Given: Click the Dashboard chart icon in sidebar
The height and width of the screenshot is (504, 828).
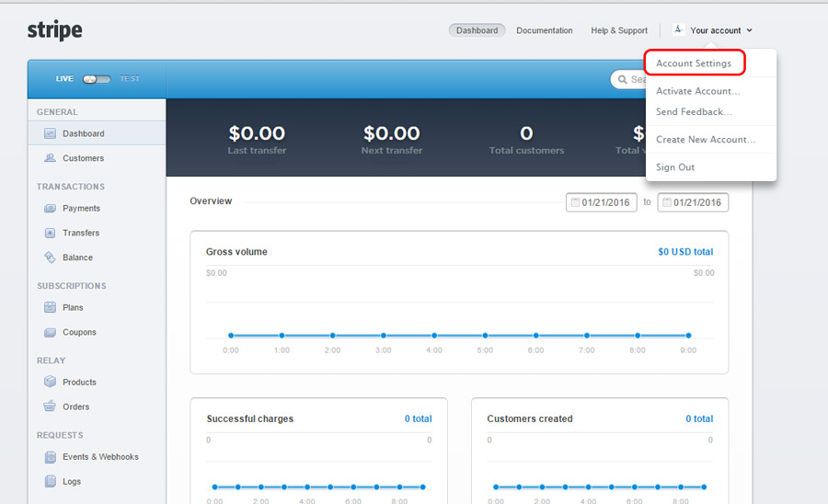Looking at the screenshot, I should (50, 133).
